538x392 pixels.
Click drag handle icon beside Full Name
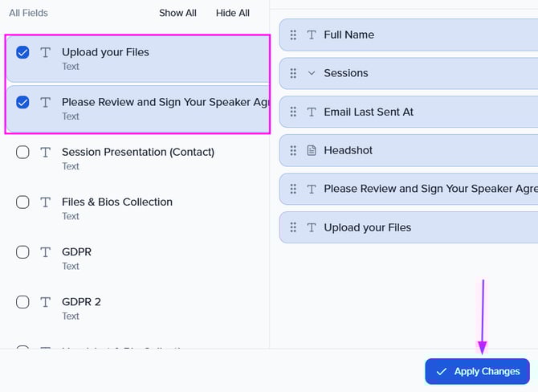(294, 35)
